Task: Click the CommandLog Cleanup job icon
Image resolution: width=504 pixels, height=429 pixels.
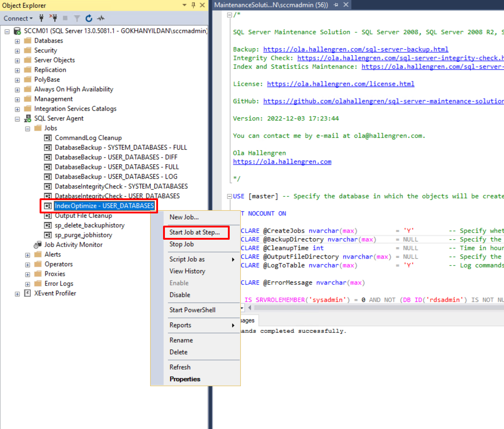Action: coord(48,138)
